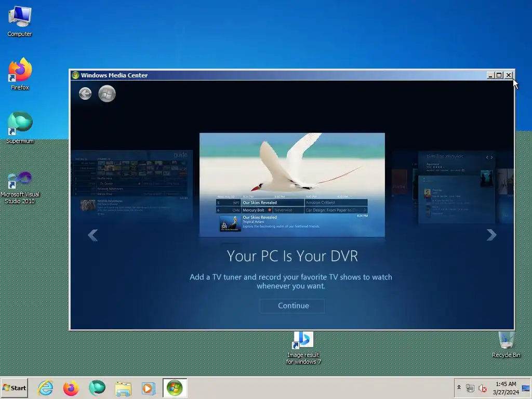Click Show desktop icon in tray corner
532x399 pixels.
coord(526,388)
